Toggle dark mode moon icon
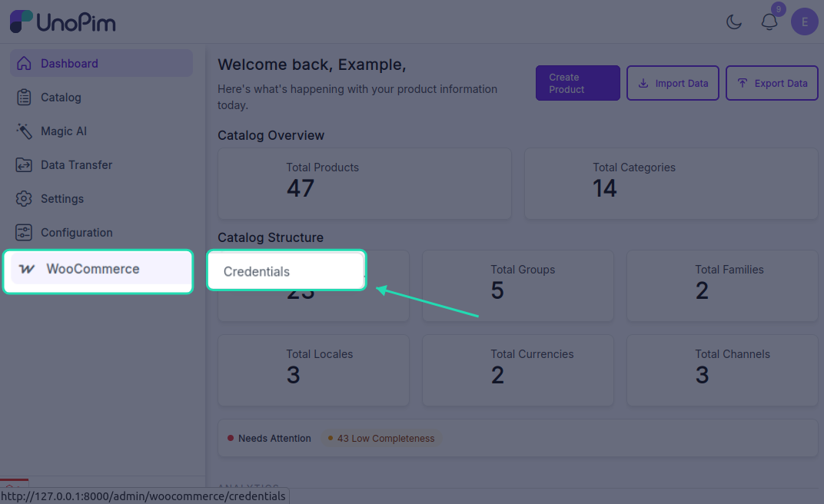This screenshot has width=824, height=504. 733,22
